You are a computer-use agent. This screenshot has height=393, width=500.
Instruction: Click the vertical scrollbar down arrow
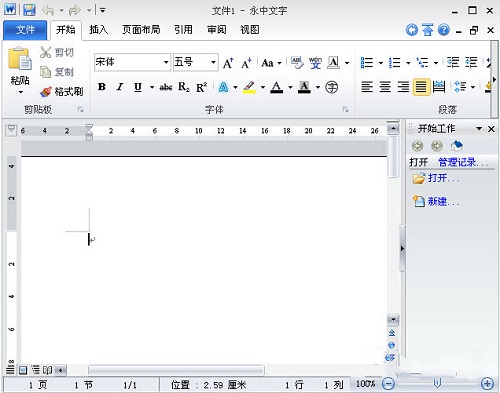point(393,320)
